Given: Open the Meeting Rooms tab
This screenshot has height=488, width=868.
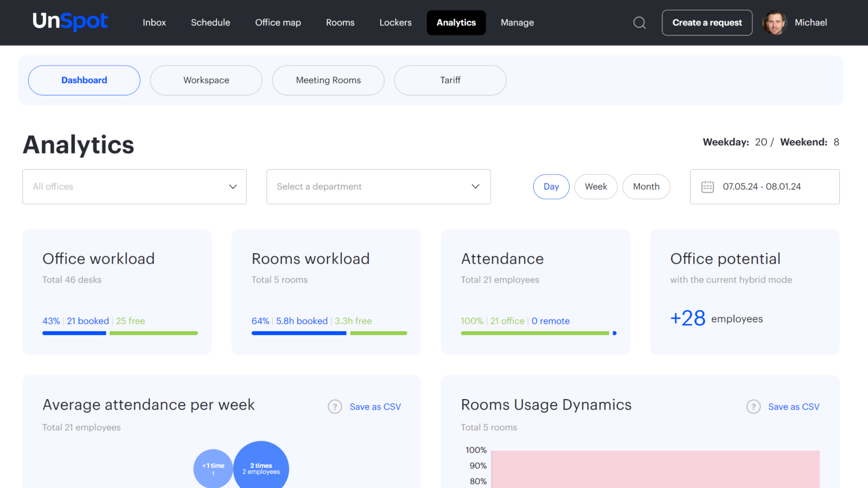Looking at the screenshot, I should click(328, 80).
